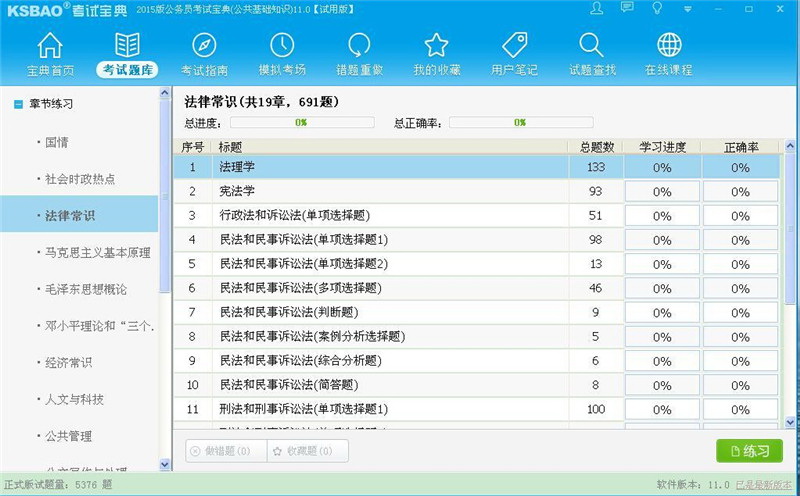Click the 做错题 (0) button
This screenshot has width=800, height=496.
(x=225, y=451)
